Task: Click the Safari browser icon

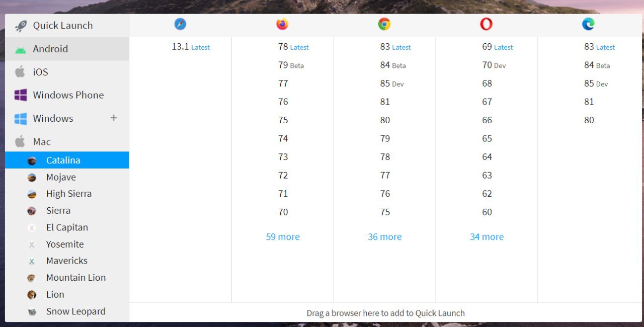Action: [180, 24]
